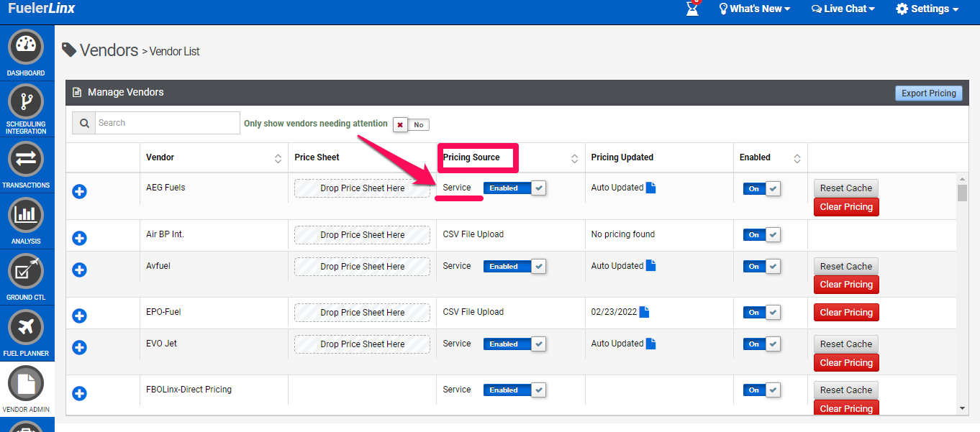This screenshot has width=980, height=432.
Task: Toggle Avfuel service Enabled switch
Action: (514, 267)
